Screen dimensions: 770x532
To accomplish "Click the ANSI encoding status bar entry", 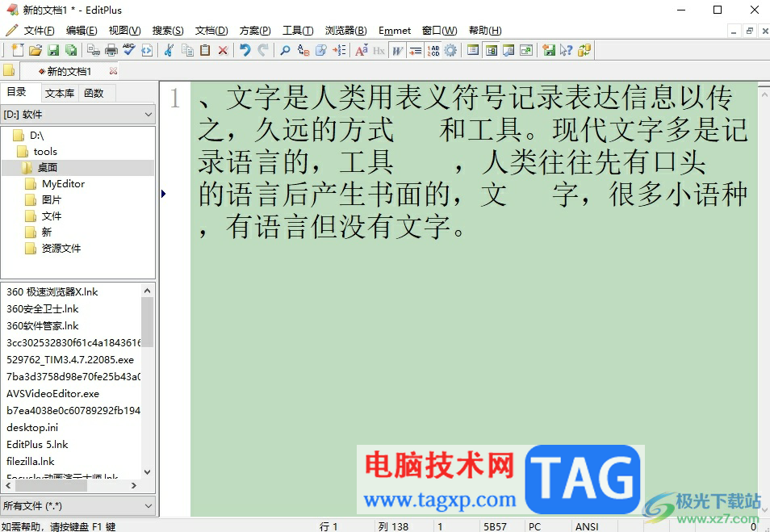I will (x=587, y=526).
